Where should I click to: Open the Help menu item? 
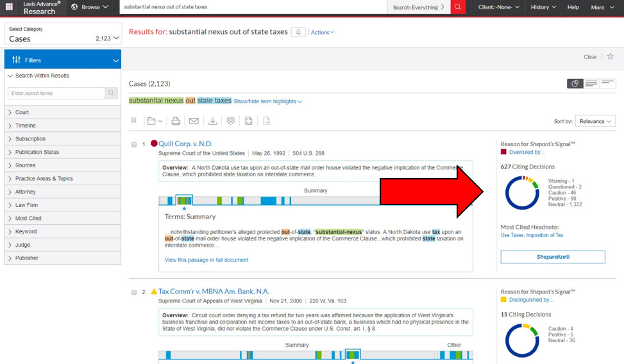pos(573,7)
